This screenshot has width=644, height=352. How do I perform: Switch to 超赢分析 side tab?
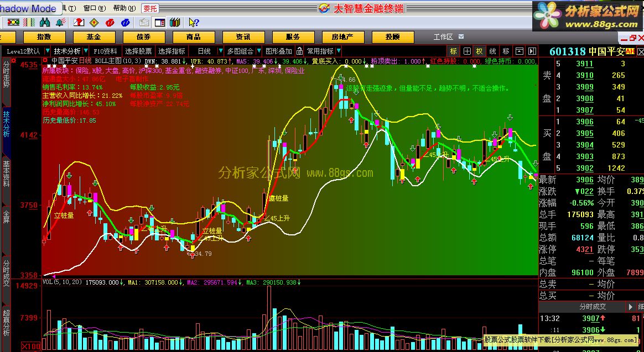point(6,323)
